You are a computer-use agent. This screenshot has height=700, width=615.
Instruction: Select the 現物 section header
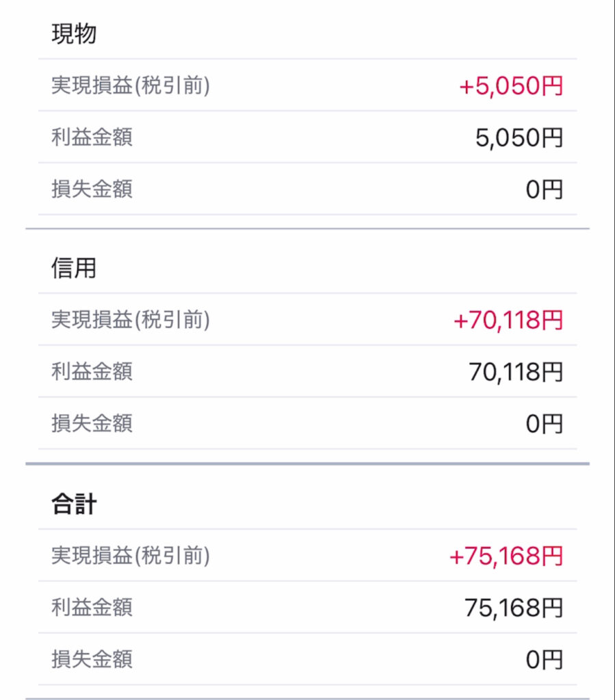click(74, 33)
